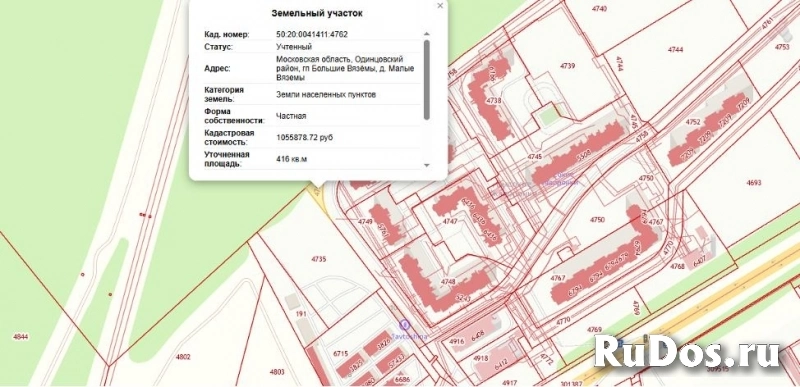Select building 6715 at the bottom
Screen dimensions: 800x387
(x=340, y=353)
